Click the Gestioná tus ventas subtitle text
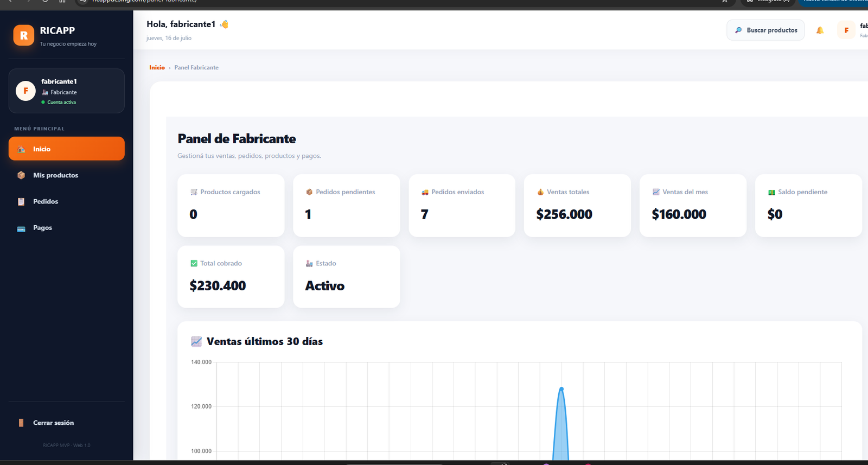 tap(249, 156)
